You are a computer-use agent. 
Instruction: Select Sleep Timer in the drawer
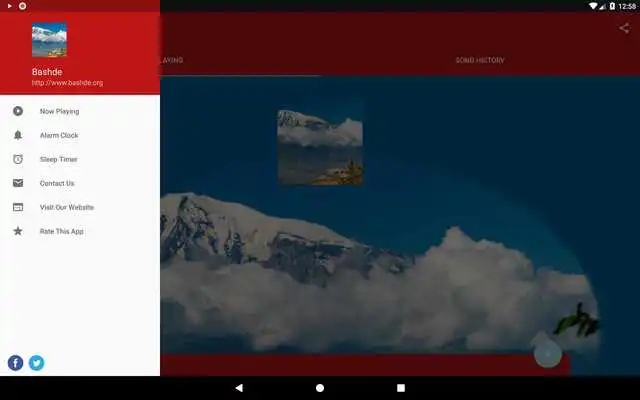(80, 159)
